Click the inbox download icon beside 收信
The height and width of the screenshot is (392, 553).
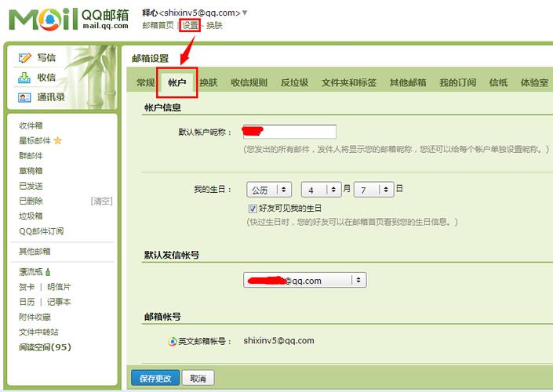pyautogui.click(x=24, y=78)
